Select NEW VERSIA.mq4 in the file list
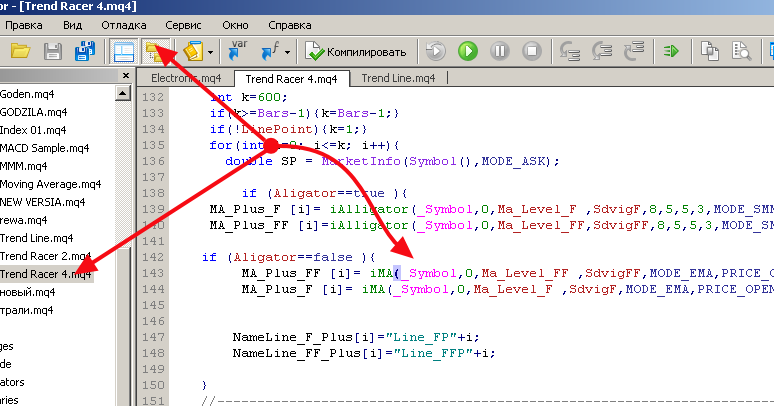The width and height of the screenshot is (774, 406). [42, 202]
